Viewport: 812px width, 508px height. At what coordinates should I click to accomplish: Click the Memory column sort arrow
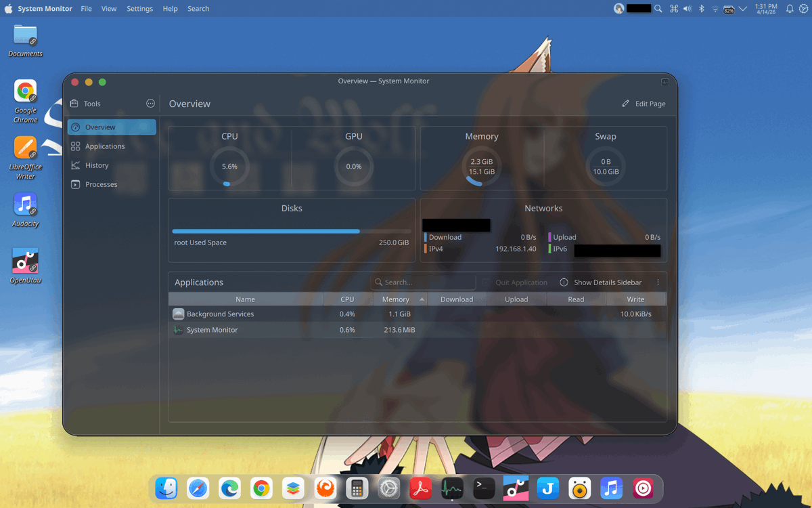422,299
